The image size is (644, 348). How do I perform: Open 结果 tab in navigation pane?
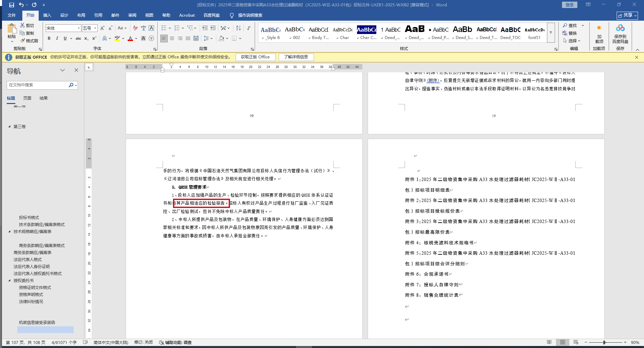44,98
